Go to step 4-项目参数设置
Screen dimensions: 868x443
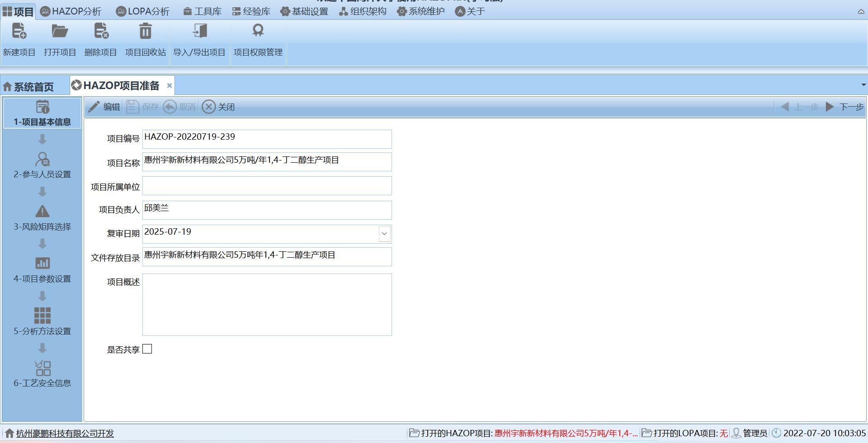[42, 269]
